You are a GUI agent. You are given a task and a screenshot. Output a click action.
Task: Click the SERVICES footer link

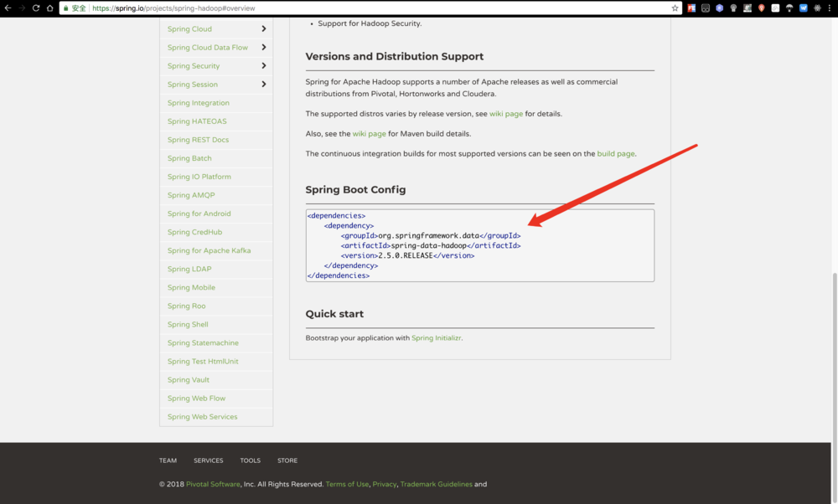click(209, 460)
